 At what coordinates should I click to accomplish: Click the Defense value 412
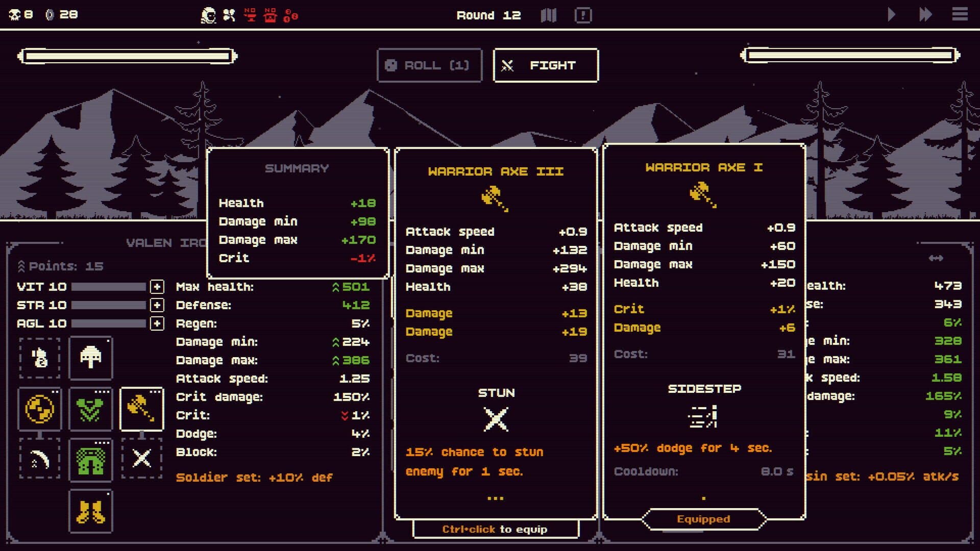pyautogui.click(x=355, y=305)
